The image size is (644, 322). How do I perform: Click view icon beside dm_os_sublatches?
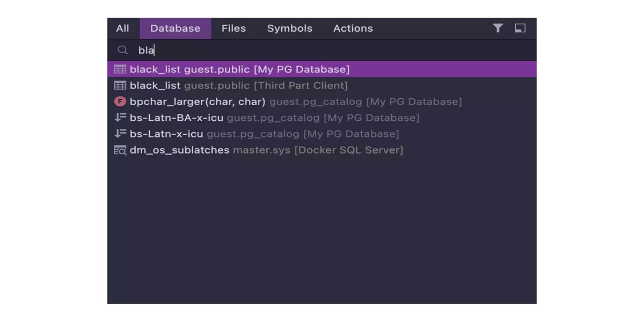click(x=120, y=150)
